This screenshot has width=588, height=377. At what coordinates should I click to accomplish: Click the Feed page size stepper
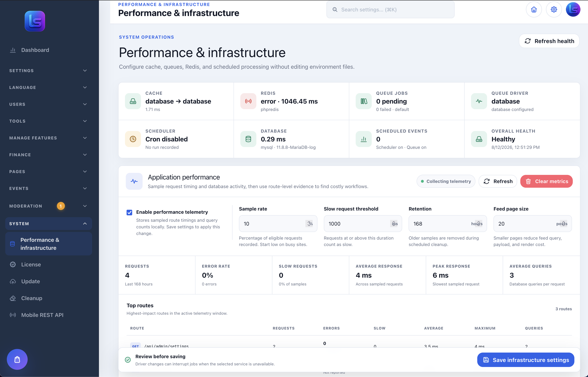pyautogui.click(x=564, y=224)
